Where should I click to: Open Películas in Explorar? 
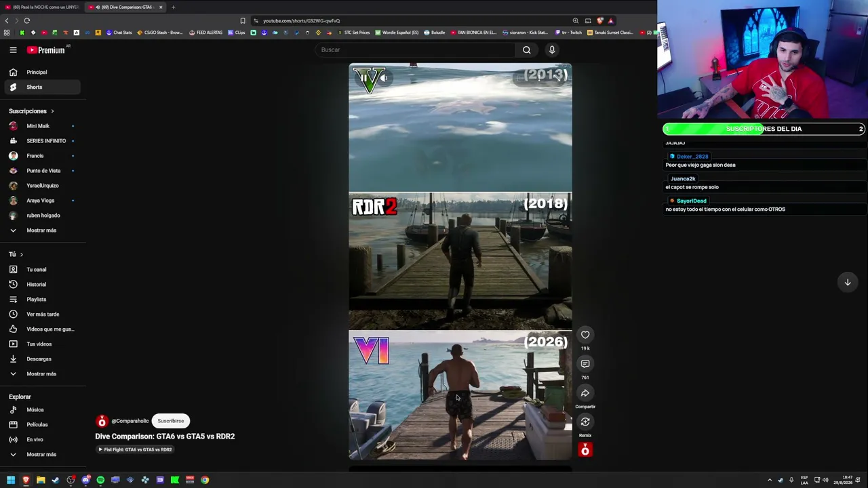(x=43, y=425)
